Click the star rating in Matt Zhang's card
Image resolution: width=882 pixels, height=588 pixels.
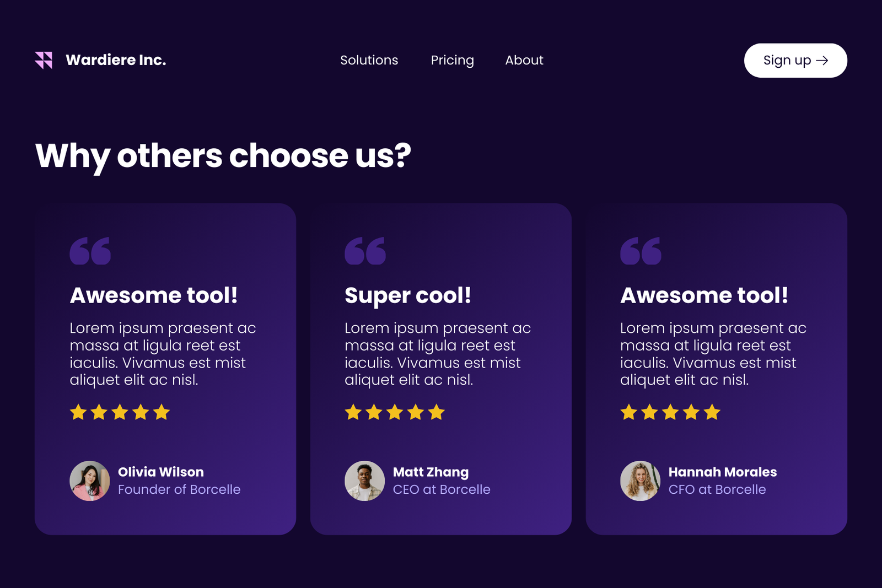[x=395, y=412]
